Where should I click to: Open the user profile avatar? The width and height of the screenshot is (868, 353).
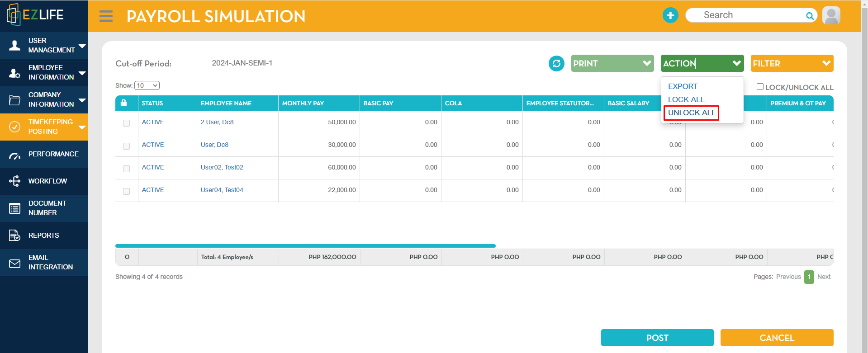pyautogui.click(x=831, y=15)
